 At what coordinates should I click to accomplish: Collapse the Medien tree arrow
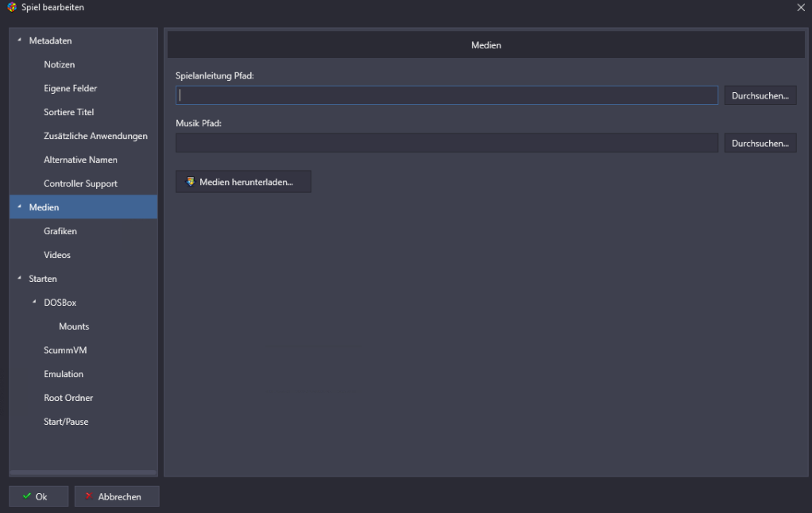[20, 207]
